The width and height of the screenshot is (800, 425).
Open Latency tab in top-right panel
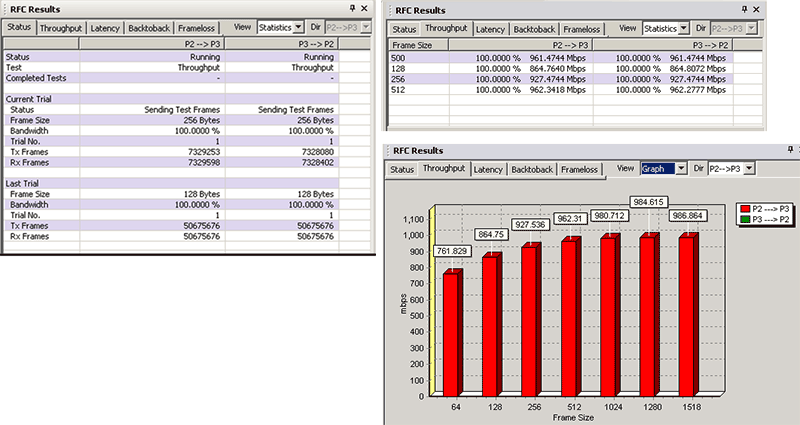[490, 30]
